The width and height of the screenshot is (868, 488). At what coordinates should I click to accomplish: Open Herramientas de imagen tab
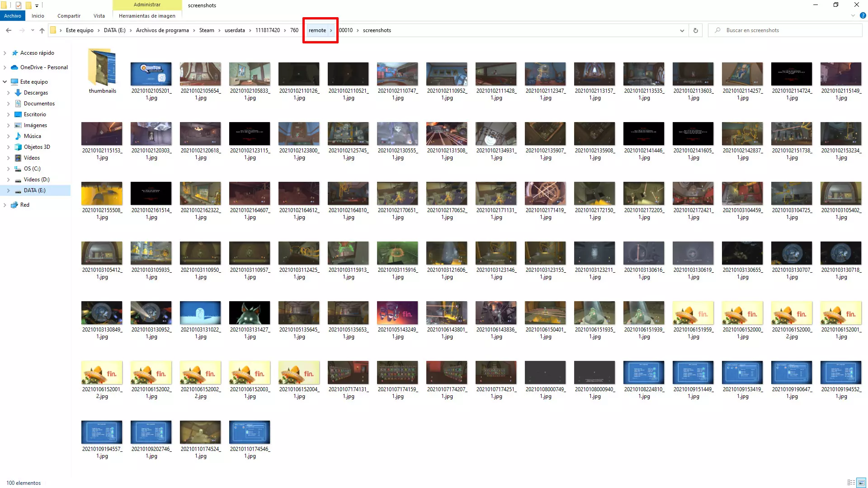click(x=147, y=16)
